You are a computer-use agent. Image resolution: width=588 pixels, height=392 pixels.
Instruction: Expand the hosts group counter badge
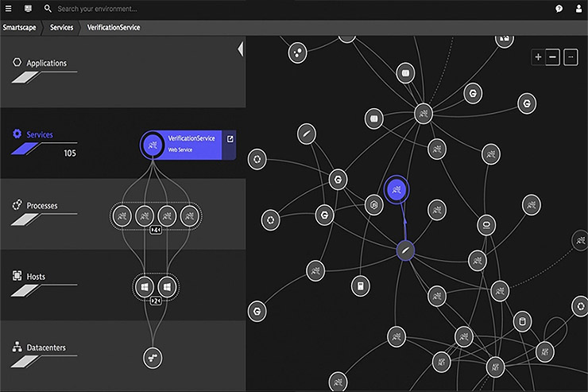(156, 301)
